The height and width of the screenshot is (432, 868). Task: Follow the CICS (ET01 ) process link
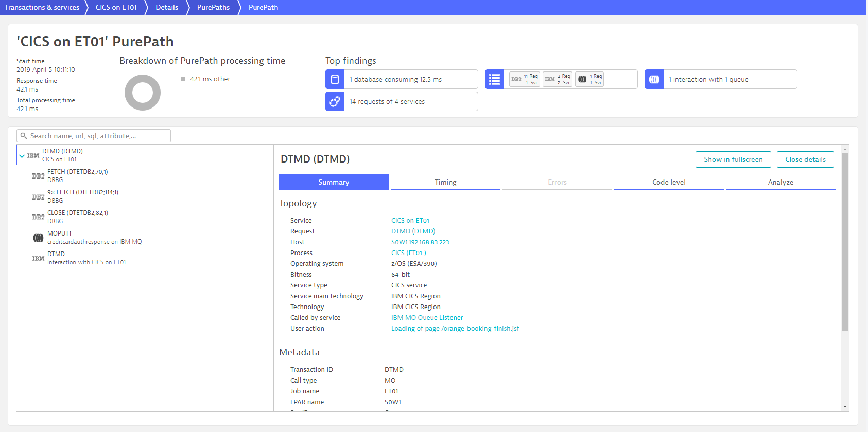point(409,253)
